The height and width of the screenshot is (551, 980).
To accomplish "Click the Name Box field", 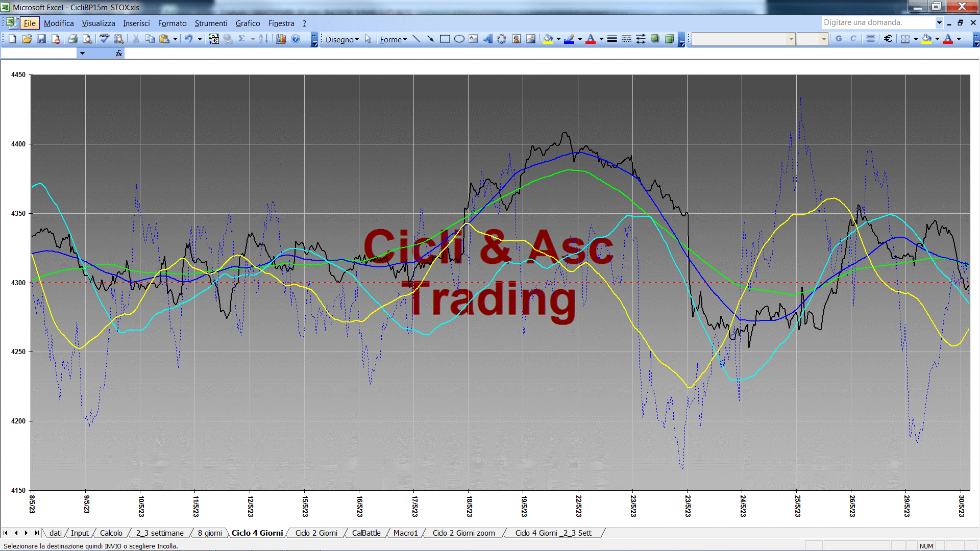I will 39,53.
